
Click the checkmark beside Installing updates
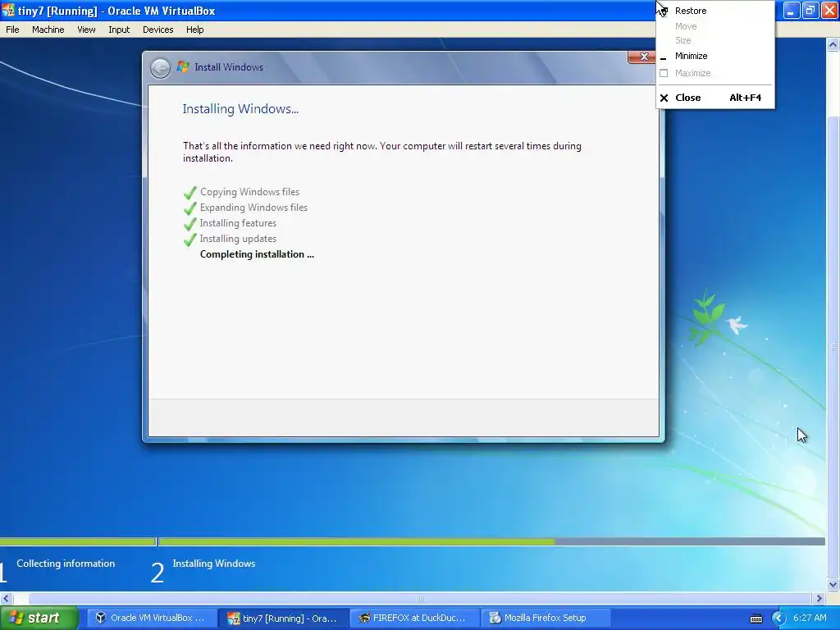pyautogui.click(x=189, y=240)
